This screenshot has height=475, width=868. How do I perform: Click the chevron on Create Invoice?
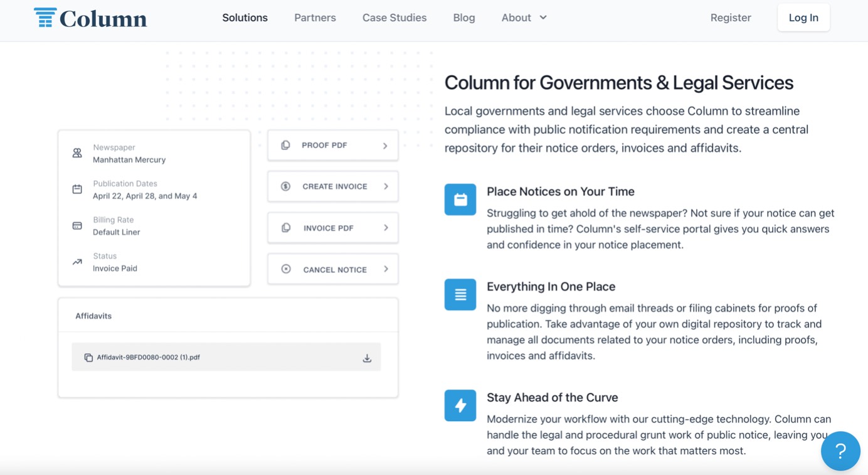point(386,186)
